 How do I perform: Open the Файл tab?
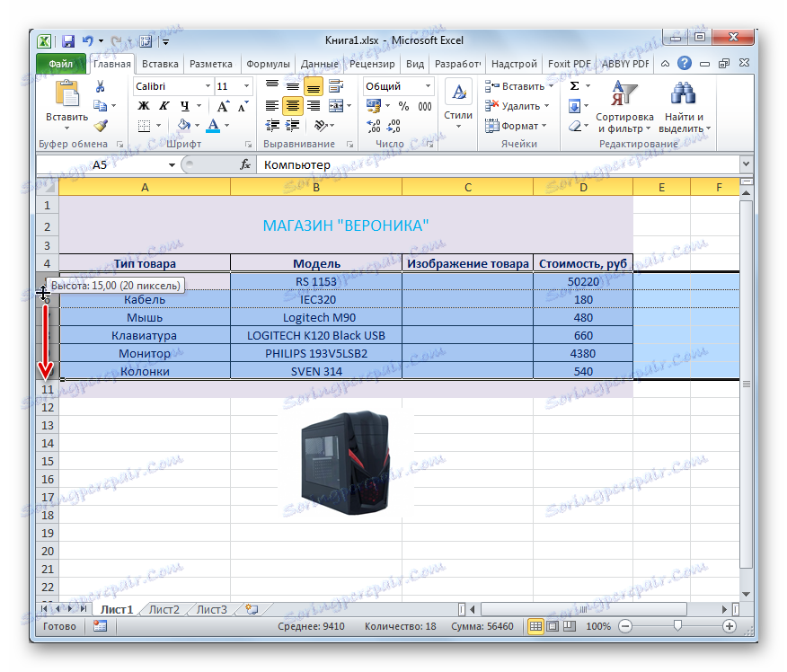tap(61, 64)
